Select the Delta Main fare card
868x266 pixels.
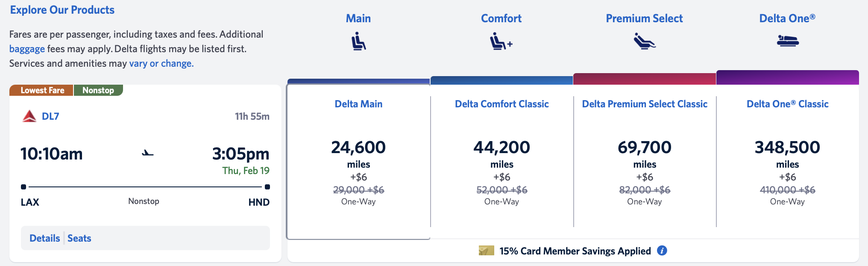(x=359, y=163)
